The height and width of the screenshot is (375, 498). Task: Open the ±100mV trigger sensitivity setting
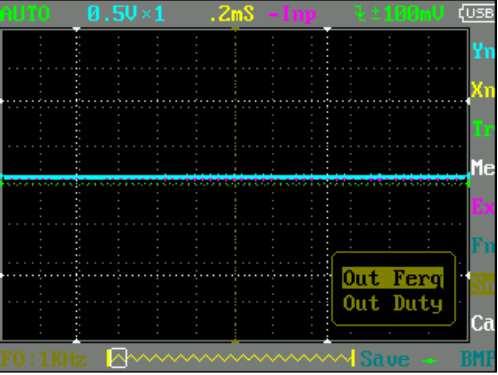399,14
